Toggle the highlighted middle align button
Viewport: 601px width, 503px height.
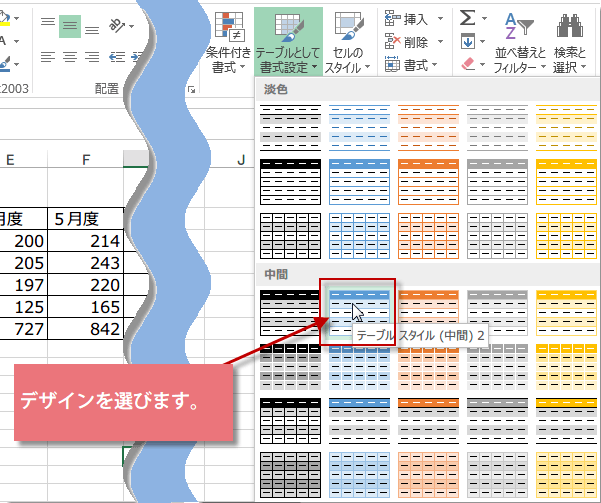[x=70, y=26]
